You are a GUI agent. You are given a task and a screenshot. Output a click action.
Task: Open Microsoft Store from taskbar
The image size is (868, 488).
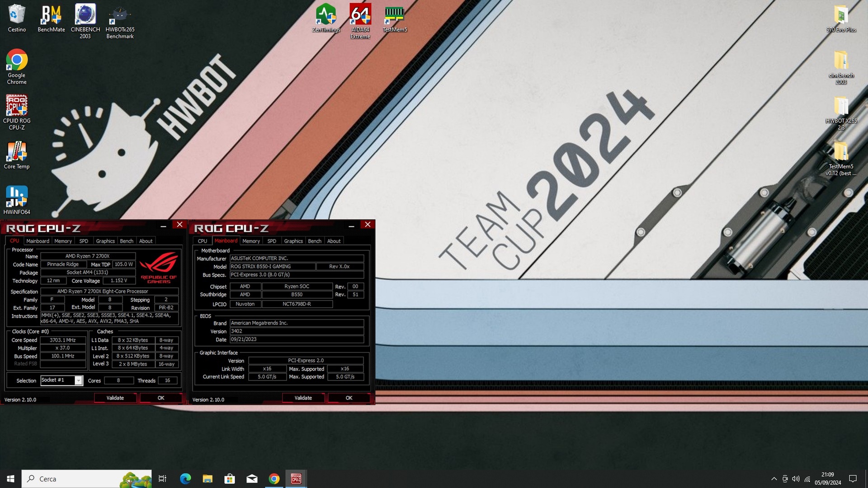230,479
